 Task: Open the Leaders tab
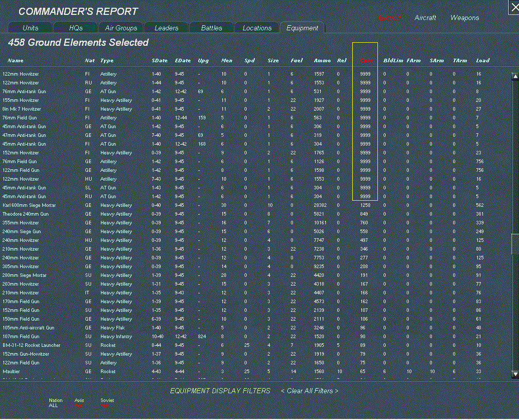coord(166,28)
